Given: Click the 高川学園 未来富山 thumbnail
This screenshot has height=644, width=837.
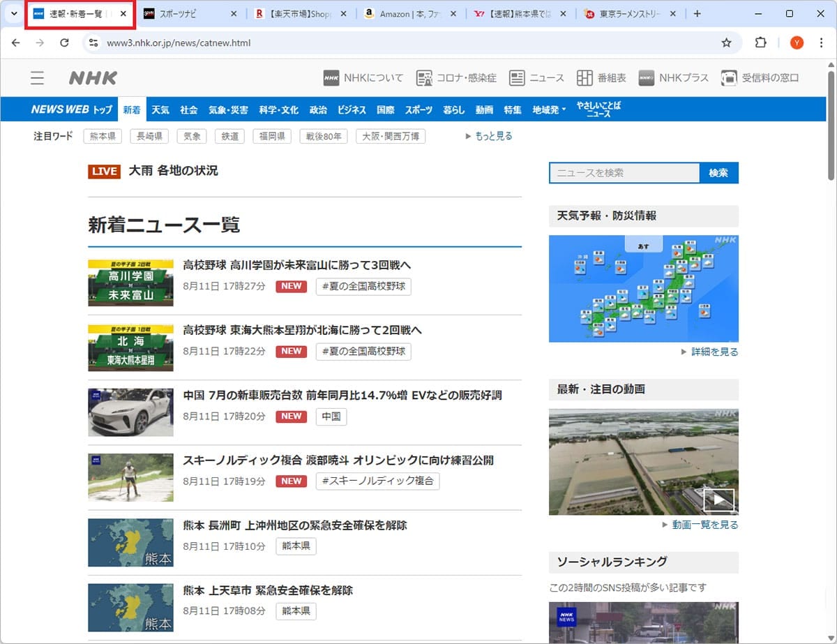Looking at the screenshot, I should [130, 283].
